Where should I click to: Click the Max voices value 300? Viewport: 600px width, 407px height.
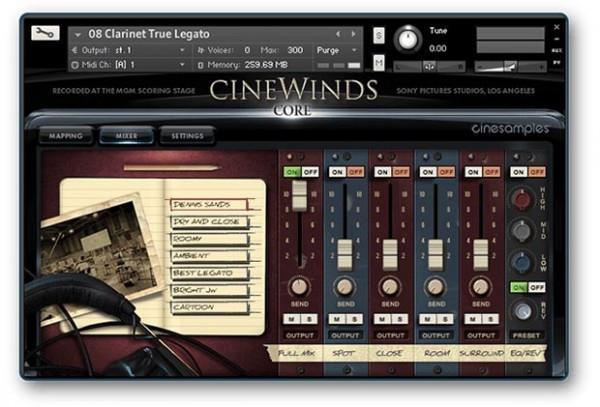point(295,50)
